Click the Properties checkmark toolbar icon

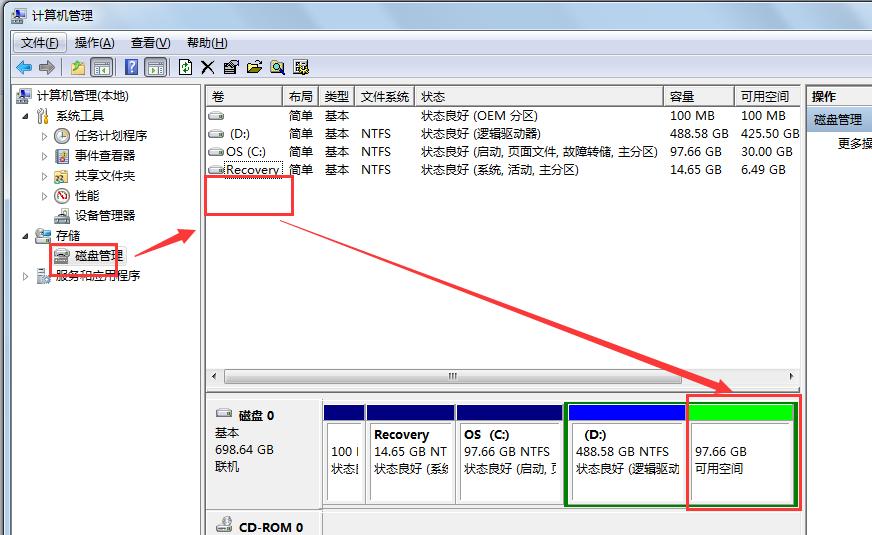(231, 67)
